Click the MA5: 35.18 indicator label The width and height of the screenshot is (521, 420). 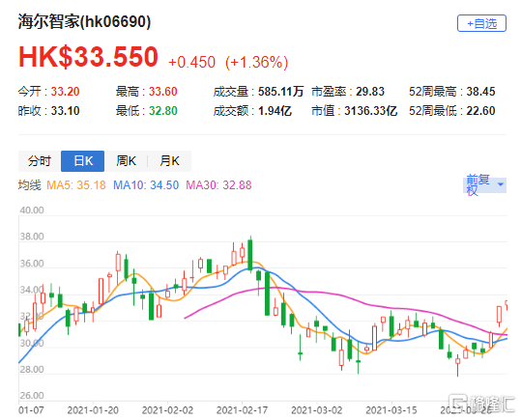tap(76, 185)
